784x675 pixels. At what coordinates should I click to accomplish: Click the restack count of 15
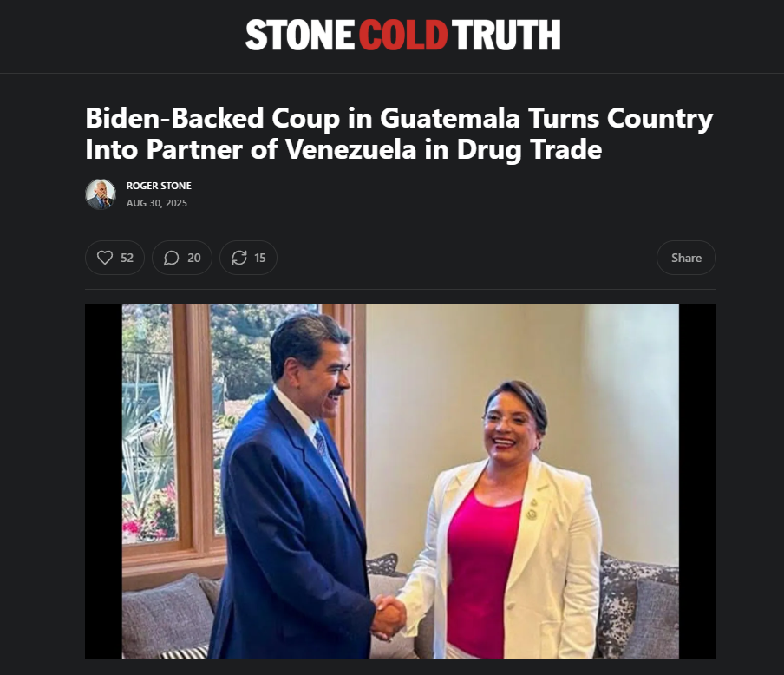click(x=260, y=258)
